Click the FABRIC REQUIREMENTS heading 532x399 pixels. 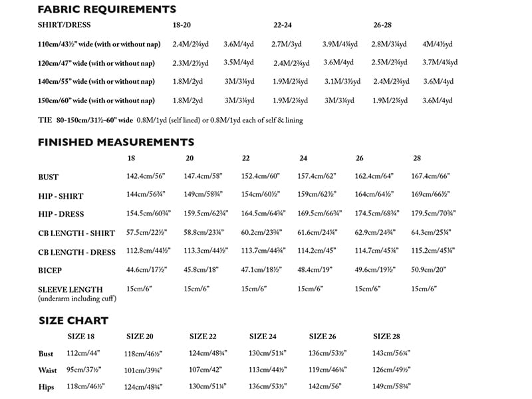(x=107, y=10)
